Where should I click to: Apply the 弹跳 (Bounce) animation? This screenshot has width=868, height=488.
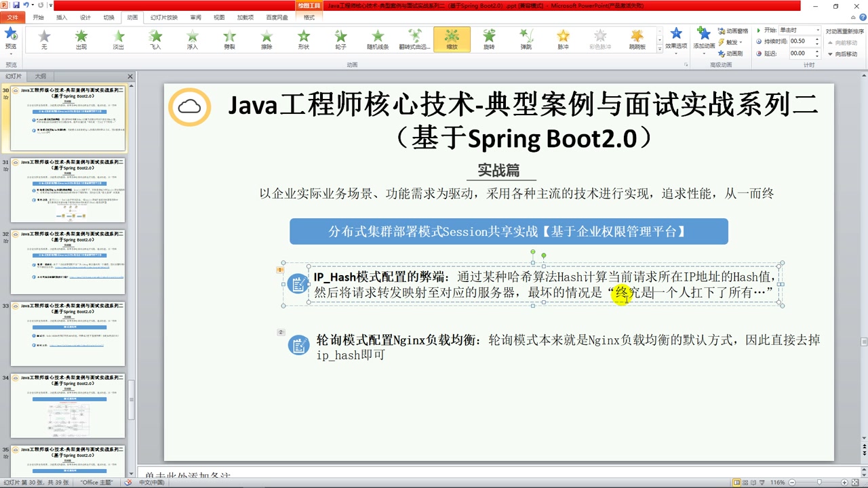pyautogui.click(x=526, y=39)
